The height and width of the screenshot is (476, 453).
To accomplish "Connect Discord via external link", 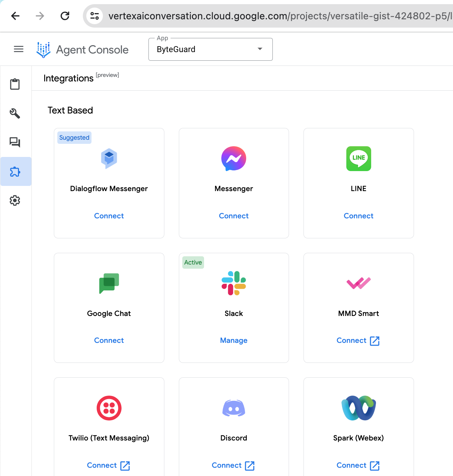I will coord(233,466).
